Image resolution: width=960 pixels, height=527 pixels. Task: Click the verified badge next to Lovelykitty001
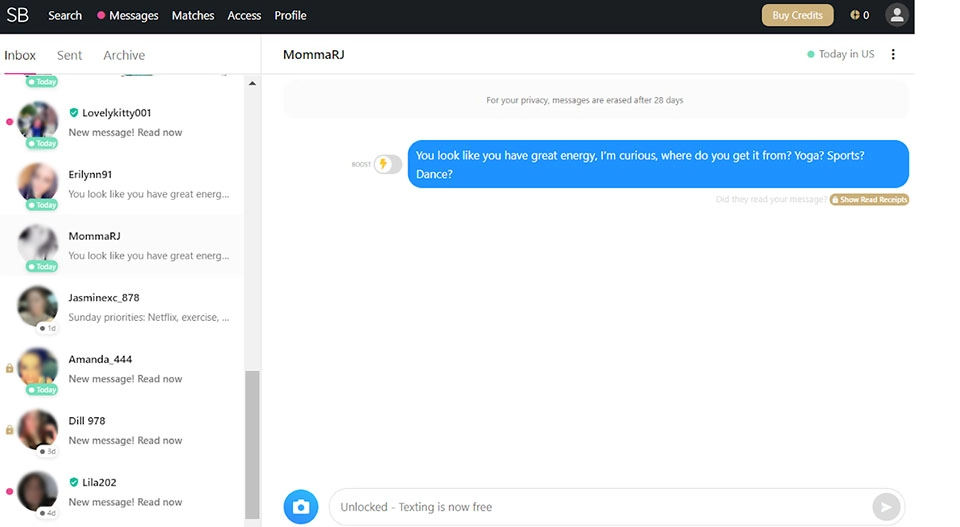(74, 113)
